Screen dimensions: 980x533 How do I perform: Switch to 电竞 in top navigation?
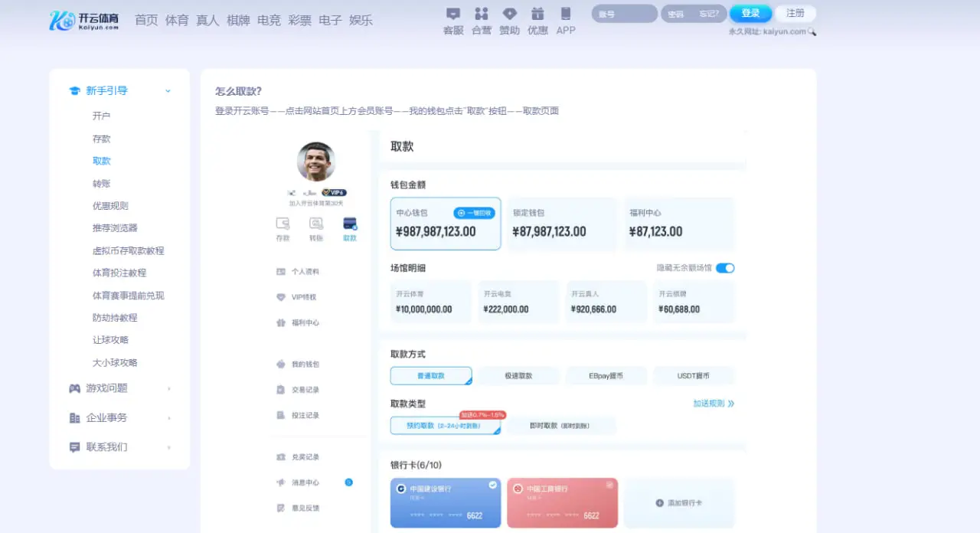(269, 21)
